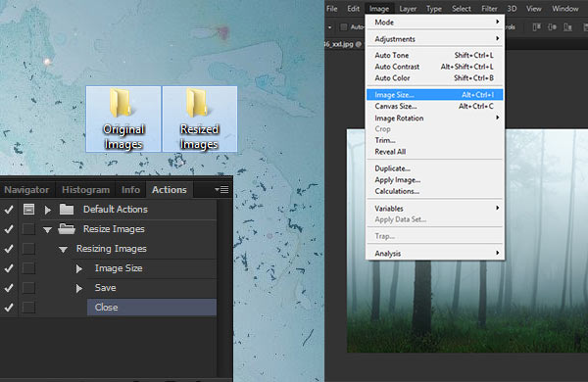Open the Filter menu
The image size is (588, 382).
pos(489,9)
